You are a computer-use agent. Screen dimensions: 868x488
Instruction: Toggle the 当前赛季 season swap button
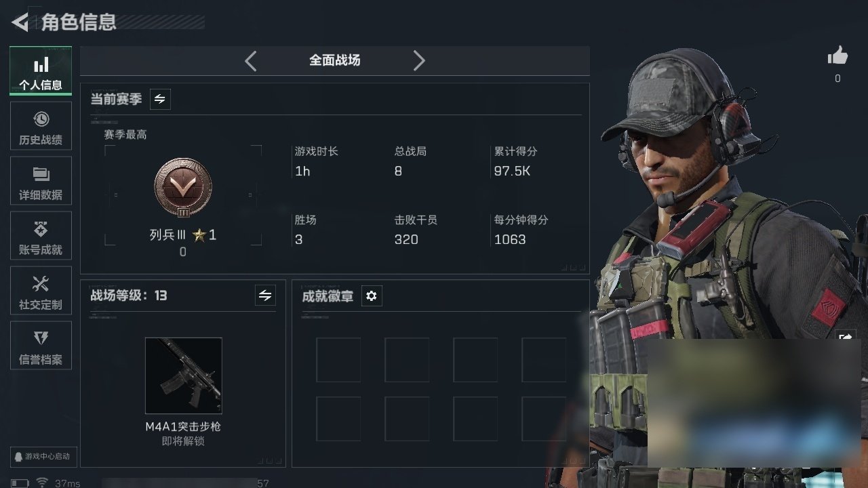click(160, 99)
